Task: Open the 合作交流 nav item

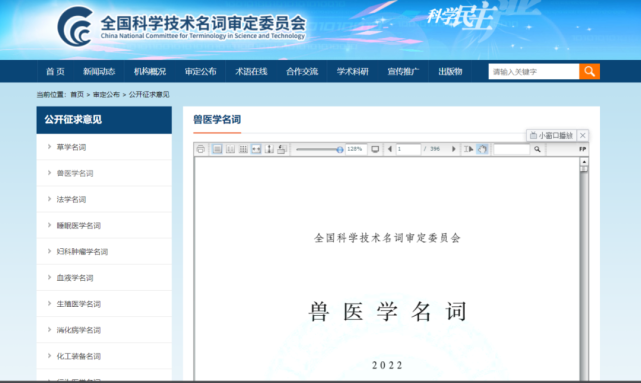Action: pyautogui.click(x=302, y=72)
